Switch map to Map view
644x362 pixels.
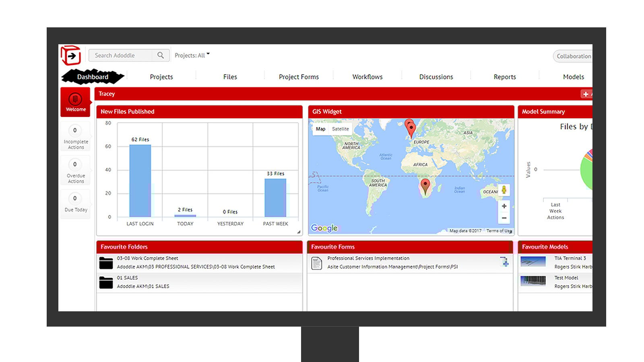click(x=321, y=129)
